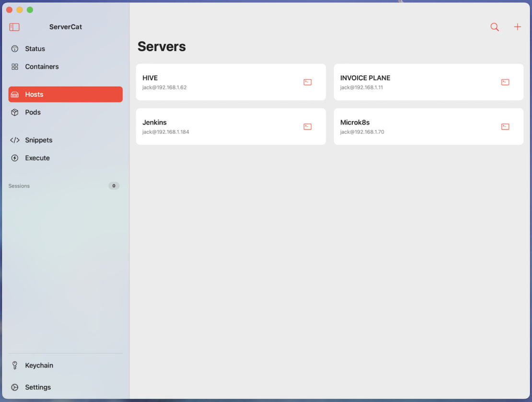Start a terminal session on Jenkins
Viewport: 532px width, 402px height.
click(307, 127)
